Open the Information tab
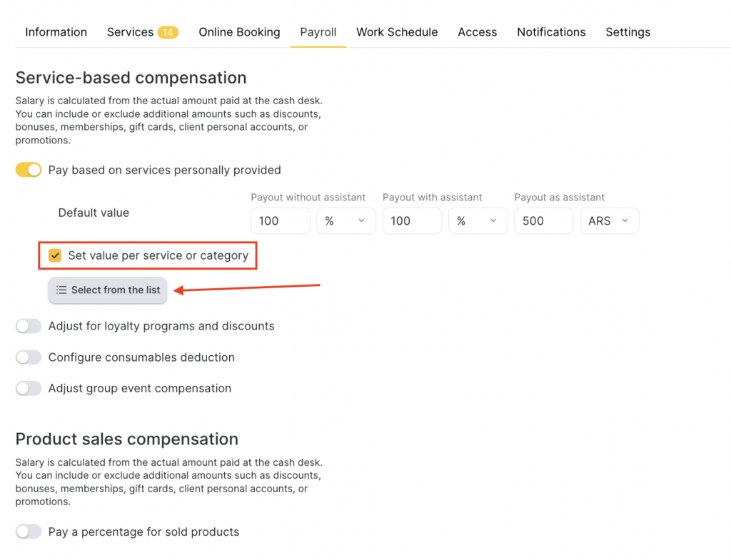 (x=56, y=32)
